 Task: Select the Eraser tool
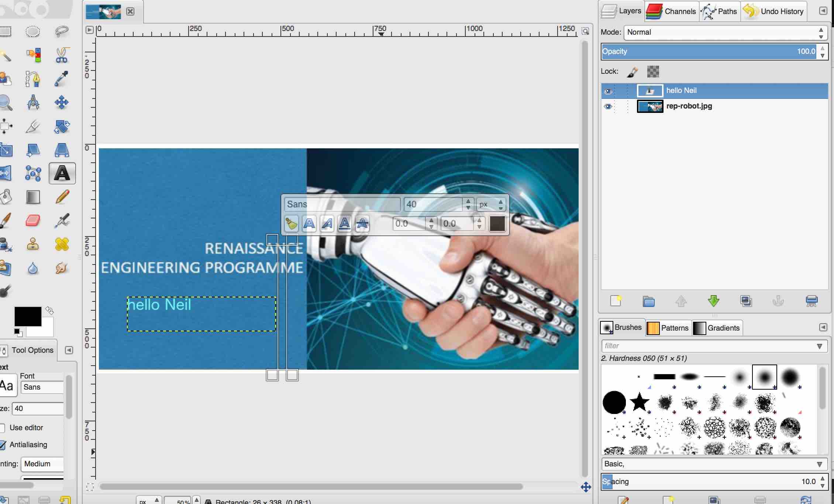(x=33, y=221)
